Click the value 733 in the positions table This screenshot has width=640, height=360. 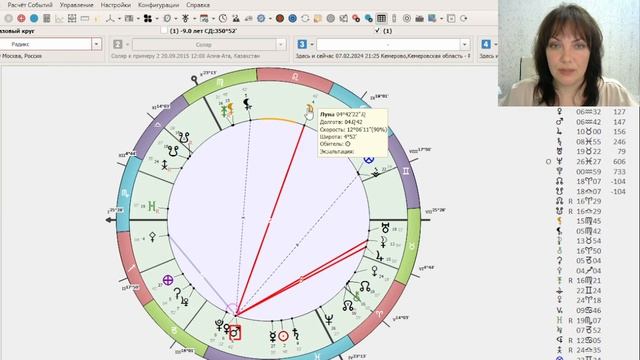(x=619, y=171)
